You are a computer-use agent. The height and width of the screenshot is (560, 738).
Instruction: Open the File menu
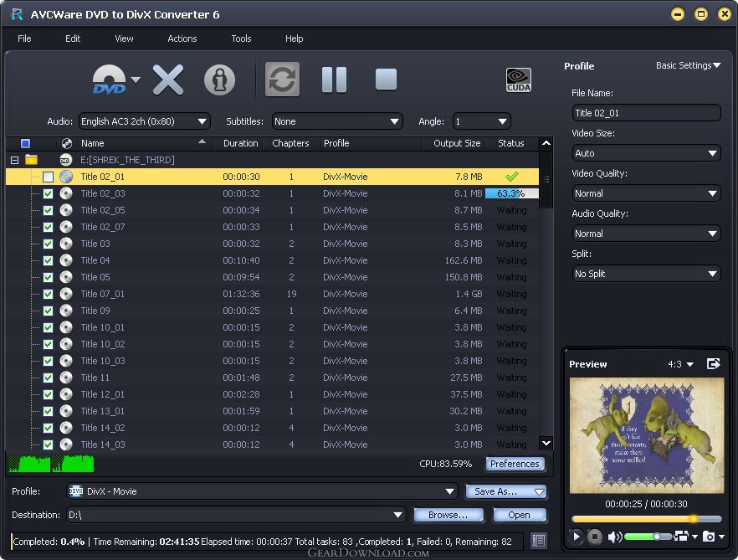24,39
